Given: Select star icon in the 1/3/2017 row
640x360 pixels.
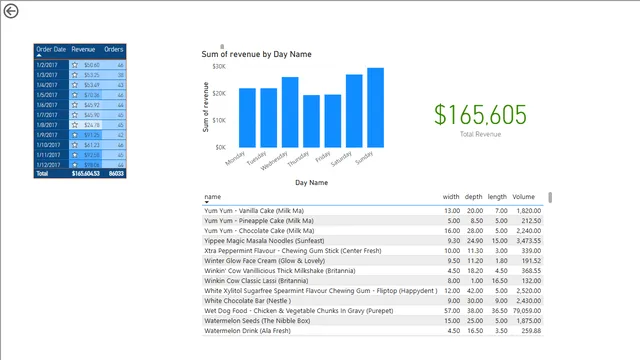Looking at the screenshot, I should (75, 75).
